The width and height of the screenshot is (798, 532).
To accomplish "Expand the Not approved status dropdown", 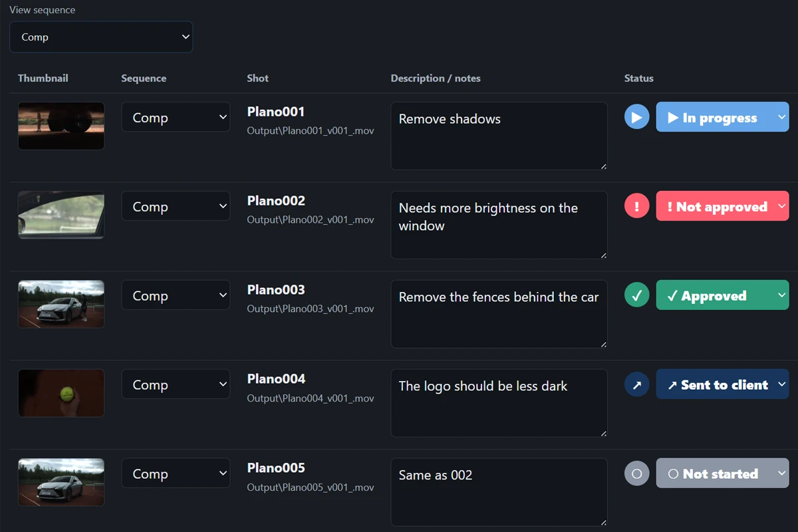I will click(x=722, y=206).
